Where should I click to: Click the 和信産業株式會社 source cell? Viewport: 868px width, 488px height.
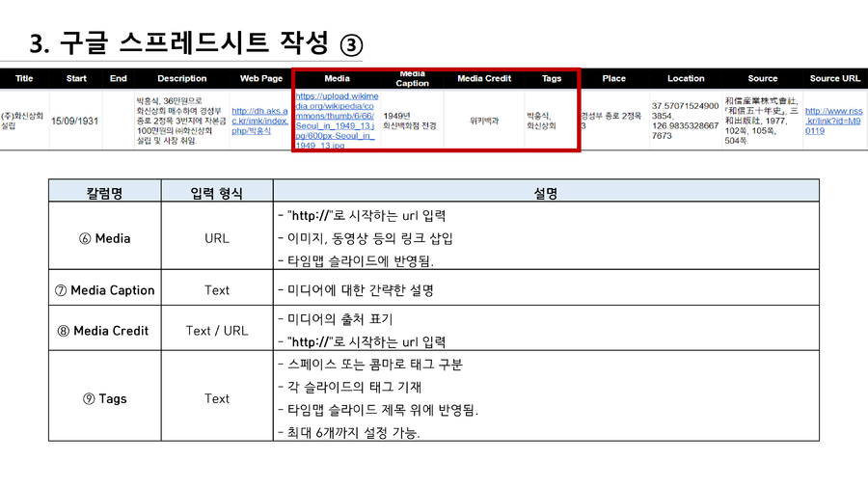762,121
